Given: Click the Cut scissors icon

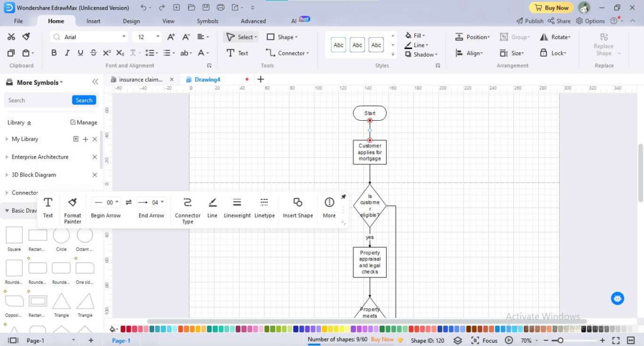Looking at the screenshot, I should [11, 37].
